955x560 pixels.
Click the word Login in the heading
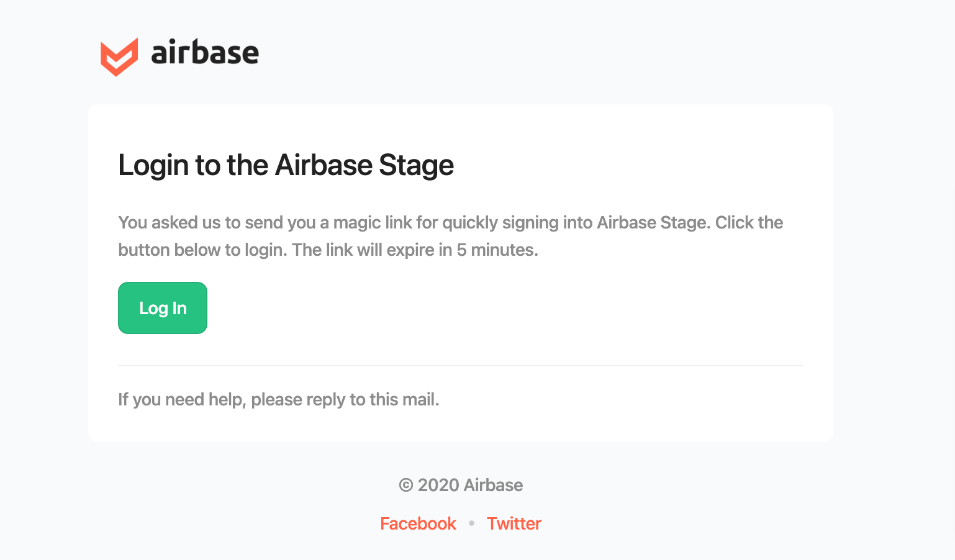153,166
